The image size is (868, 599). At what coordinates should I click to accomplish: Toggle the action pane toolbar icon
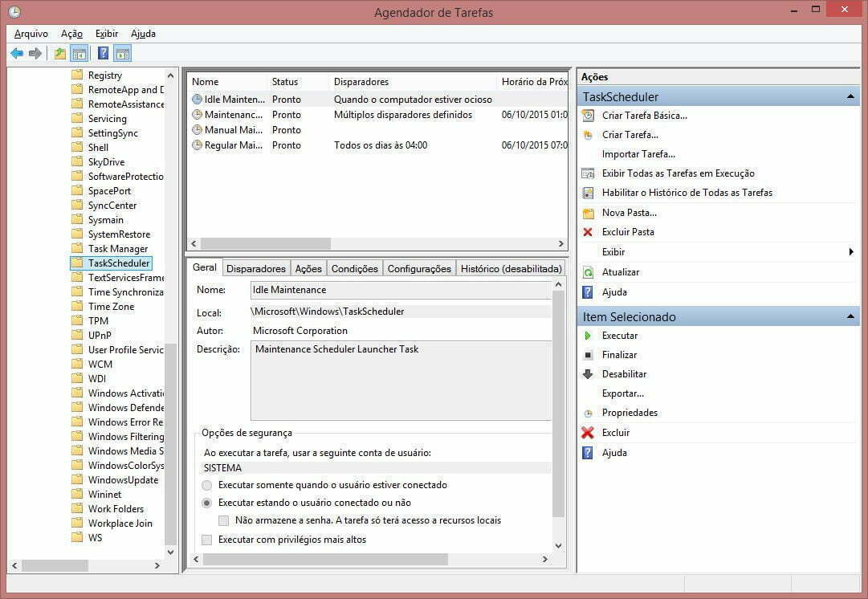[122, 54]
